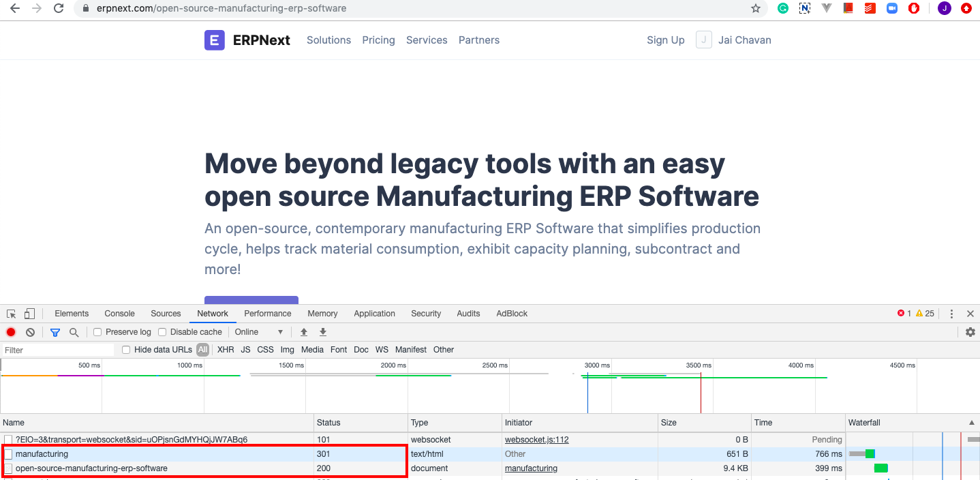
Task: Open DevTools network settings gear icon
Action: click(970, 332)
